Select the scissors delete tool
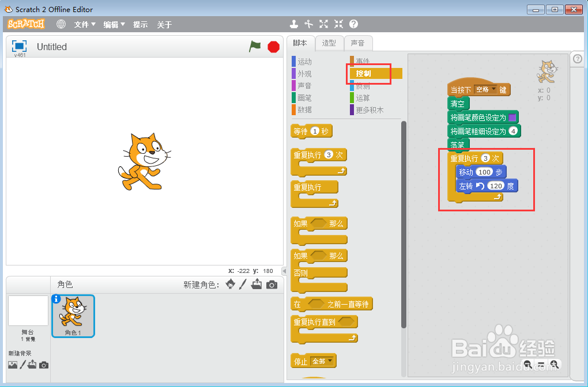 point(309,24)
